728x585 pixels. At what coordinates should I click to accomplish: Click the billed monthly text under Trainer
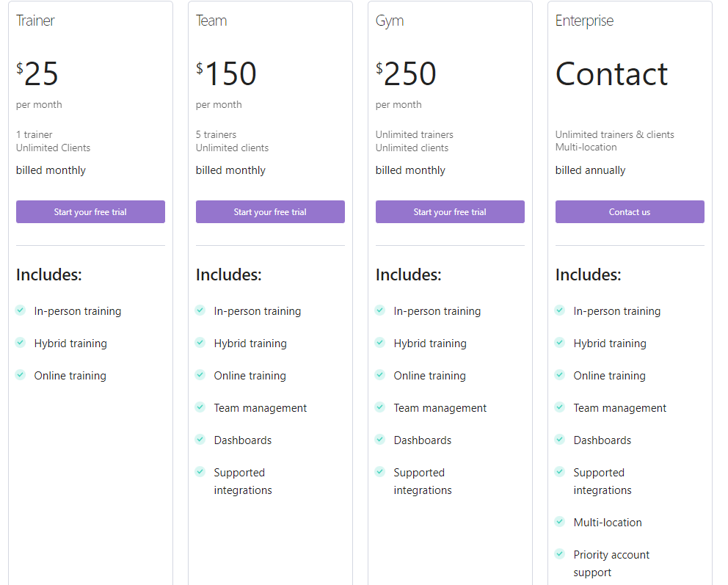pos(51,170)
